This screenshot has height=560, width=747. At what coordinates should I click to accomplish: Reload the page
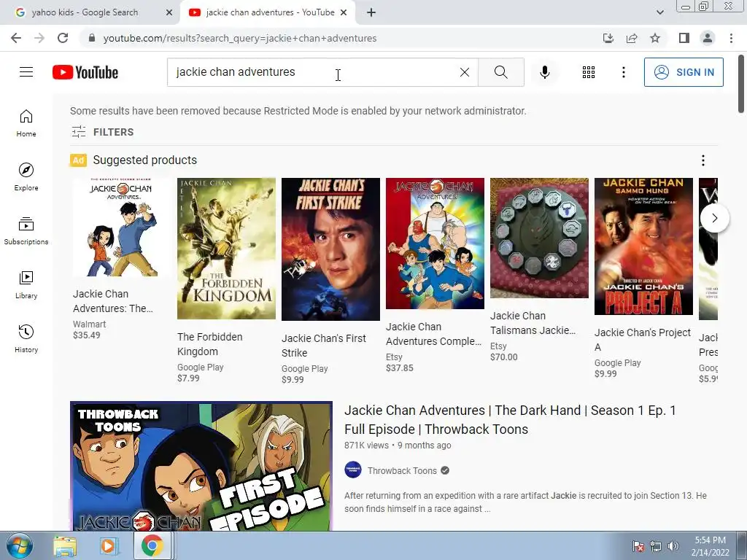[x=63, y=38]
